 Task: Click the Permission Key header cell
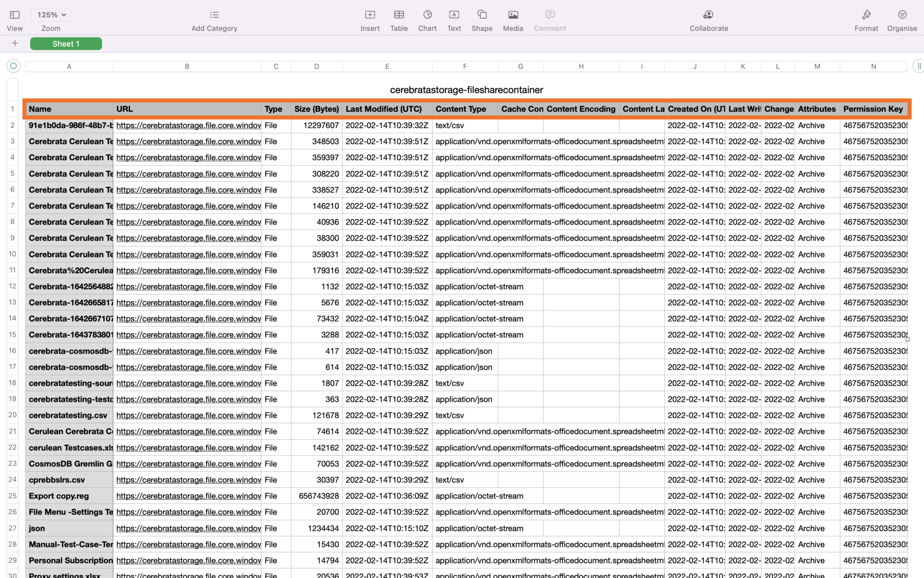pos(873,109)
